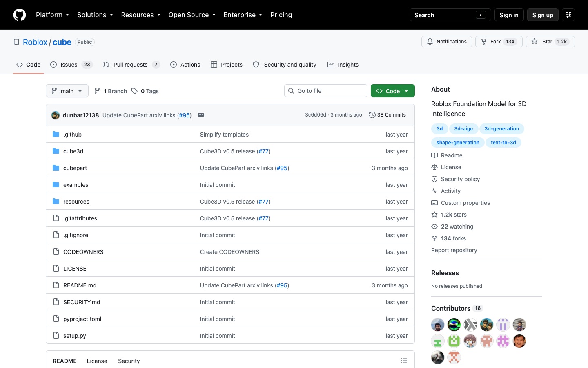Image resolution: width=588 pixels, height=368 pixels.
Task: Select the Code repository tab
Action: [29, 65]
